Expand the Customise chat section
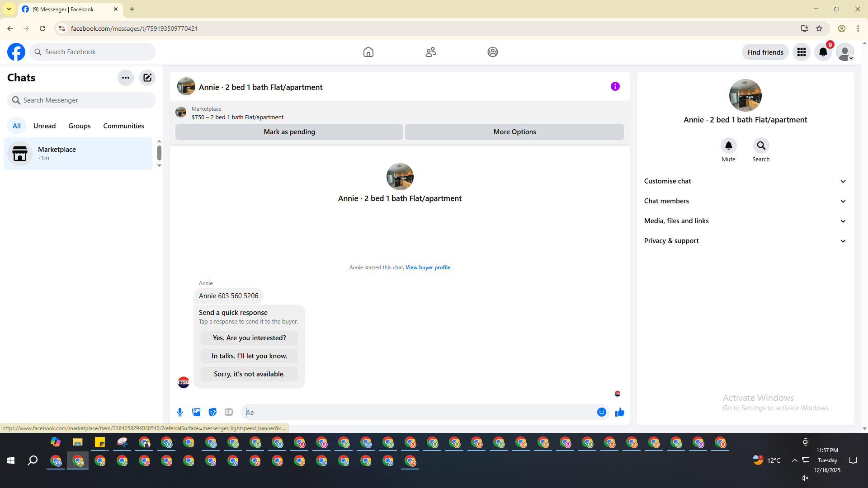Screen dimensions: 868x488 tap(745, 181)
